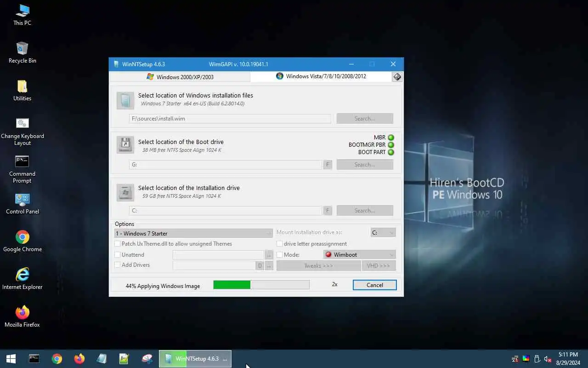
Task: Click Search for installation files
Action: 365,119
